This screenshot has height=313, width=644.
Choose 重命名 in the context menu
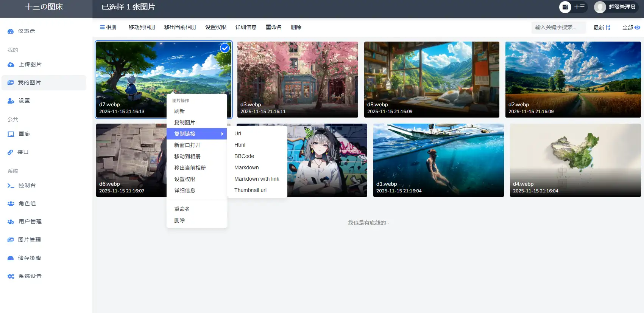(197, 209)
